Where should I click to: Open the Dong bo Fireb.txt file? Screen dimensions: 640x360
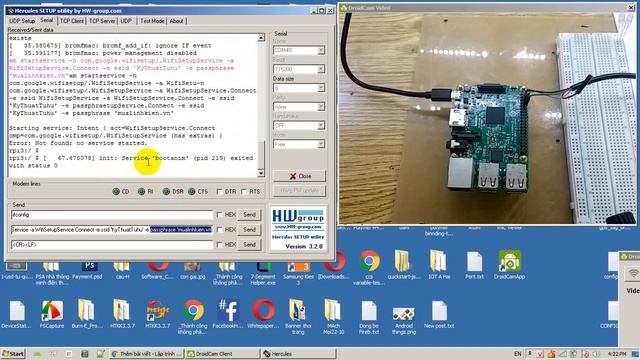(x=369, y=318)
